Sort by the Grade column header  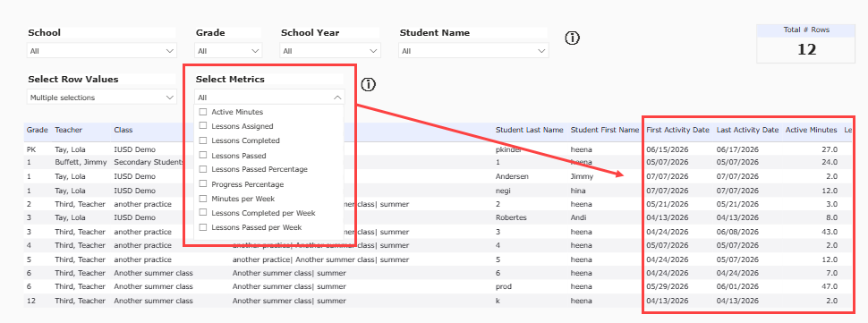coord(37,130)
